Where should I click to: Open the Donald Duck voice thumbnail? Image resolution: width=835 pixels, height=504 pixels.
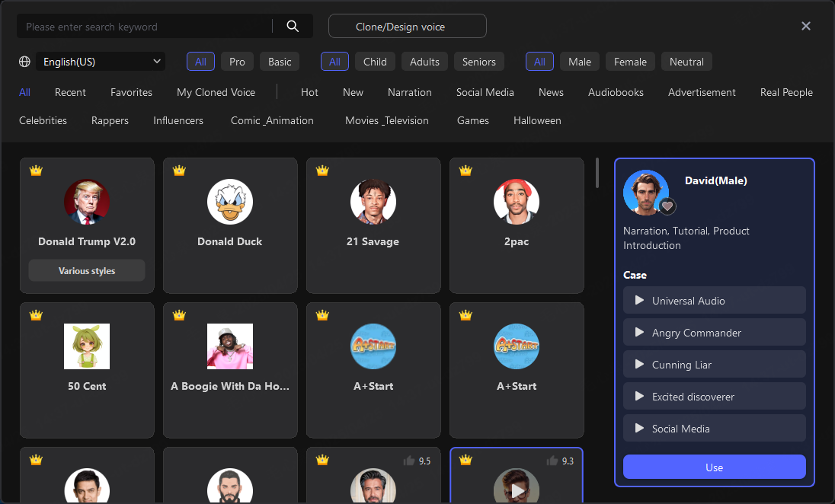[x=230, y=202]
